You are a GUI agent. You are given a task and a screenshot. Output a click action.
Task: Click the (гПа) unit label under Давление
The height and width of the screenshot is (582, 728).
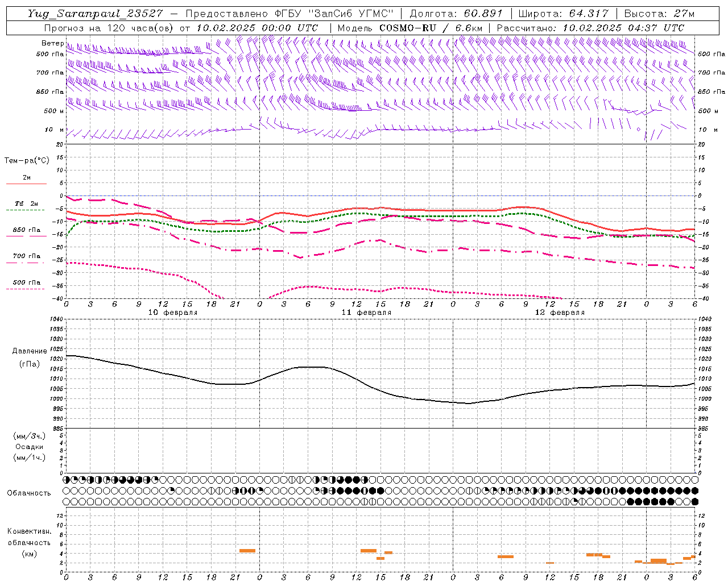(x=30, y=364)
